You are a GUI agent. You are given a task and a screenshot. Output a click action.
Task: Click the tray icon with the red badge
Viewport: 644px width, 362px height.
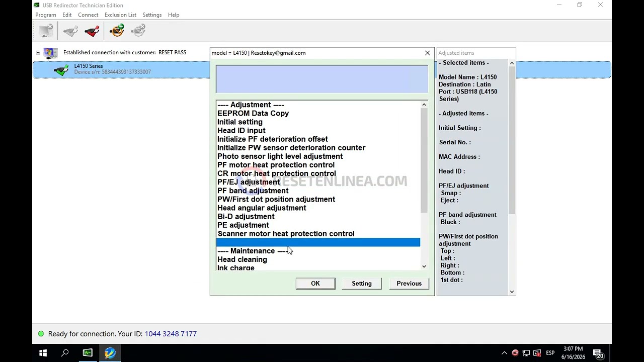pos(537,353)
